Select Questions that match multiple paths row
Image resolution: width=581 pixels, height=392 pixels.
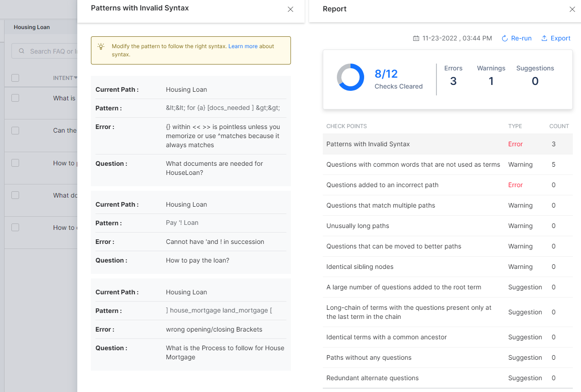coord(381,205)
